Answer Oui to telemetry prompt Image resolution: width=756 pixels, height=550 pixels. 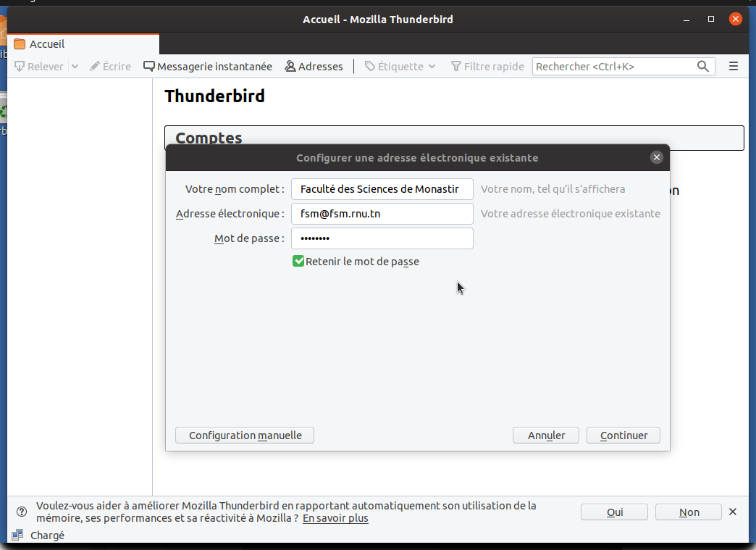(x=614, y=512)
